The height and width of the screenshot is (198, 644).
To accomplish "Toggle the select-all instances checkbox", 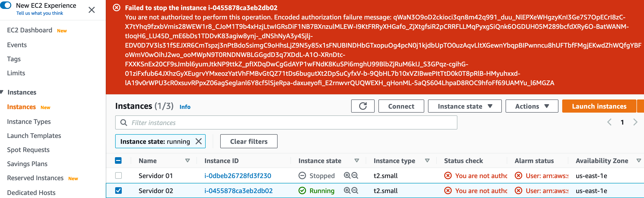I will pos(118,160).
